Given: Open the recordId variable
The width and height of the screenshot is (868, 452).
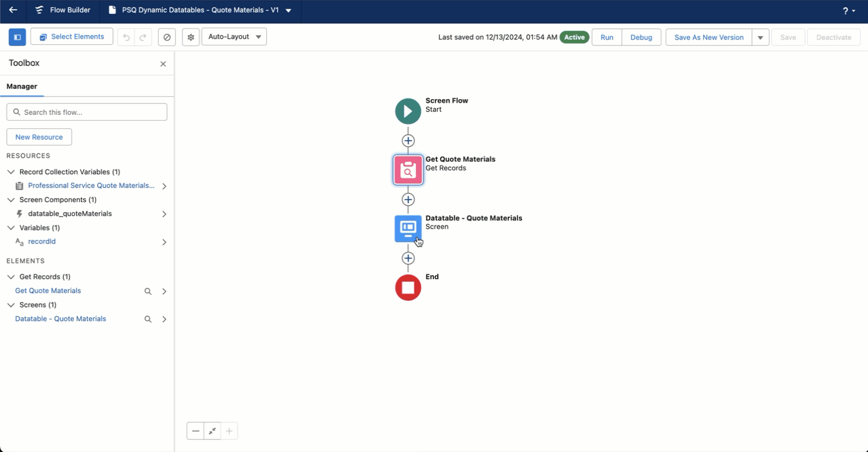Looking at the screenshot, I should [42, 242].
